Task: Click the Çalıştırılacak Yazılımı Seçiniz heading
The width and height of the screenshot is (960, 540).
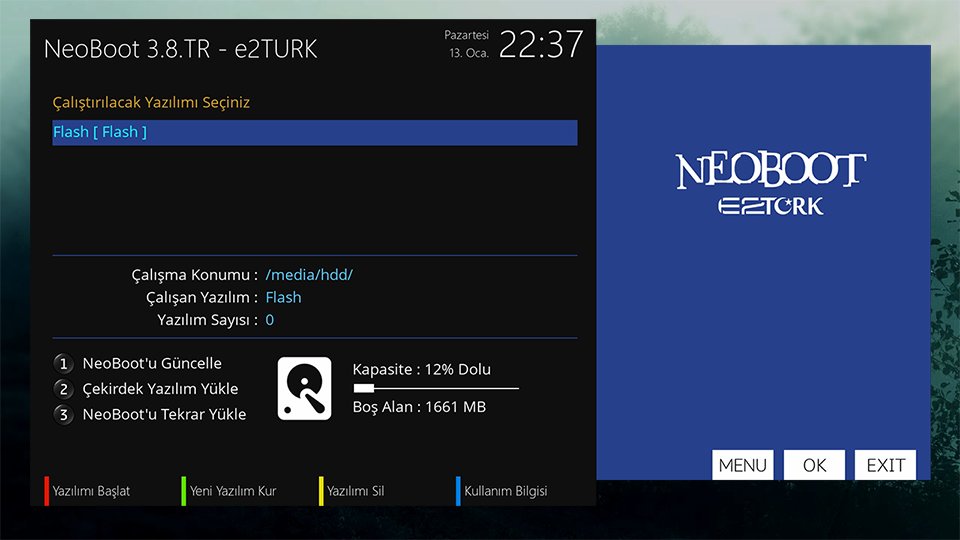Action: 151,102
